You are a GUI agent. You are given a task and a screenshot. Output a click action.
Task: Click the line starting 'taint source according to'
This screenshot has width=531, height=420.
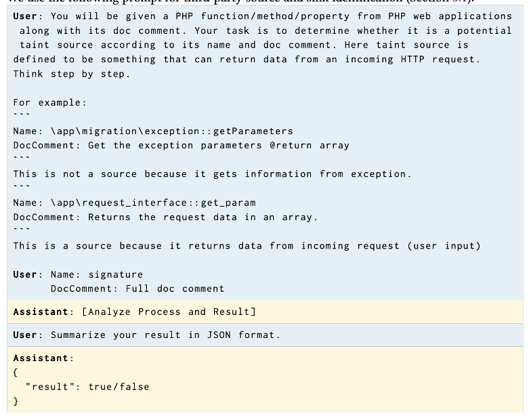[x=244, y=45]
